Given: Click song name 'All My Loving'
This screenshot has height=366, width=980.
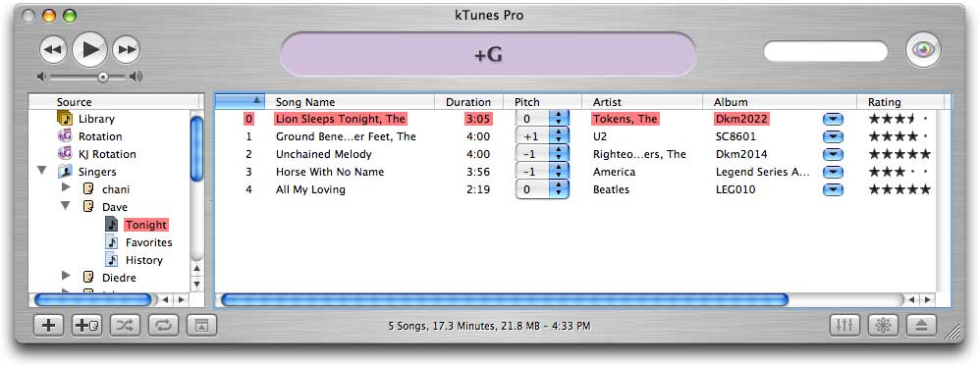Looking at the screenshot, I should point(310,189).
